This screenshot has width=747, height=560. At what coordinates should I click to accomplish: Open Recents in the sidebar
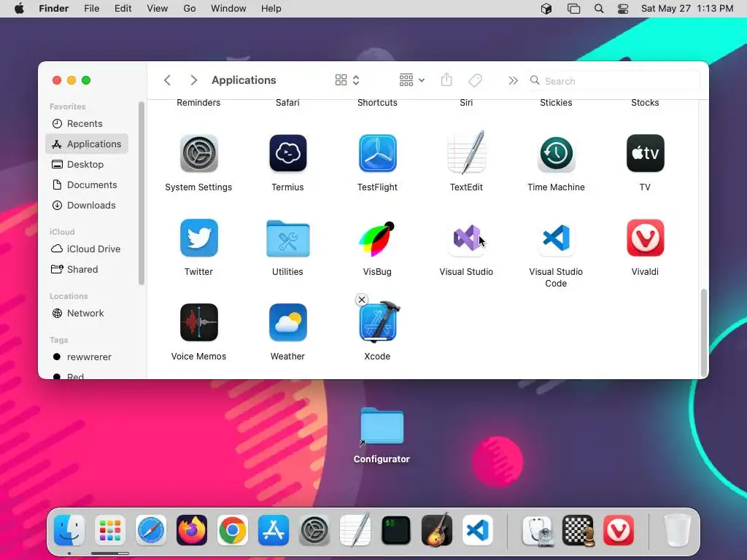click(x=87, y=123)
